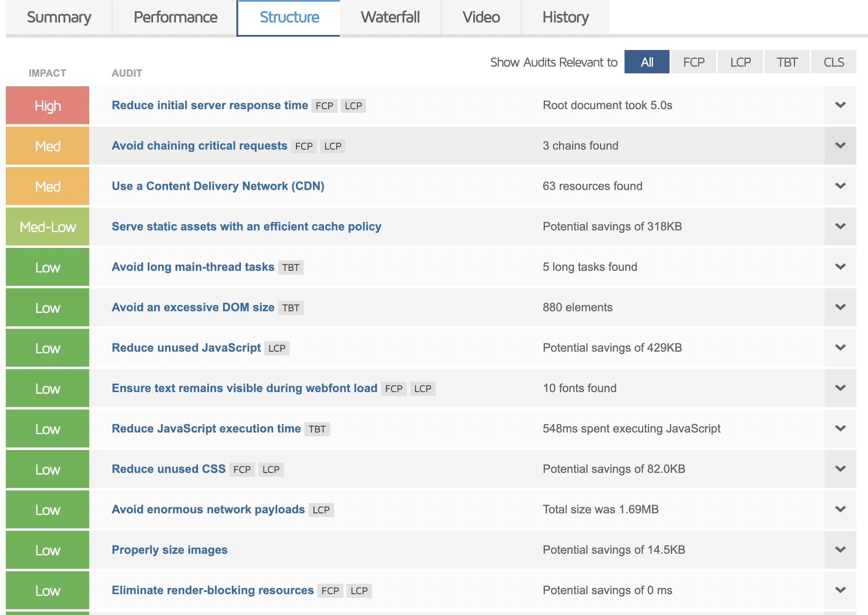The height and width of the screenshot is (615, 868).
Task: Expand the unused JavaScript chevron
Action: pos(840,347)
